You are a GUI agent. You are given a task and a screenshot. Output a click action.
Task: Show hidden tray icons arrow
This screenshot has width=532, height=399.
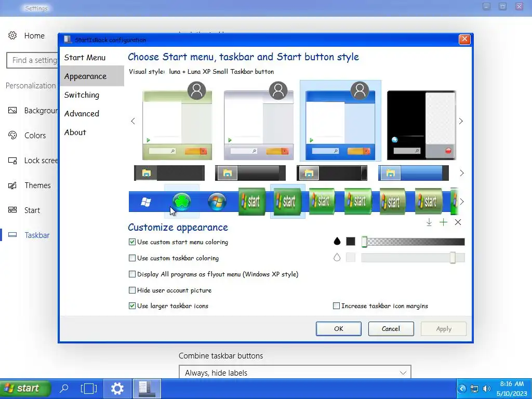(462, 389)
